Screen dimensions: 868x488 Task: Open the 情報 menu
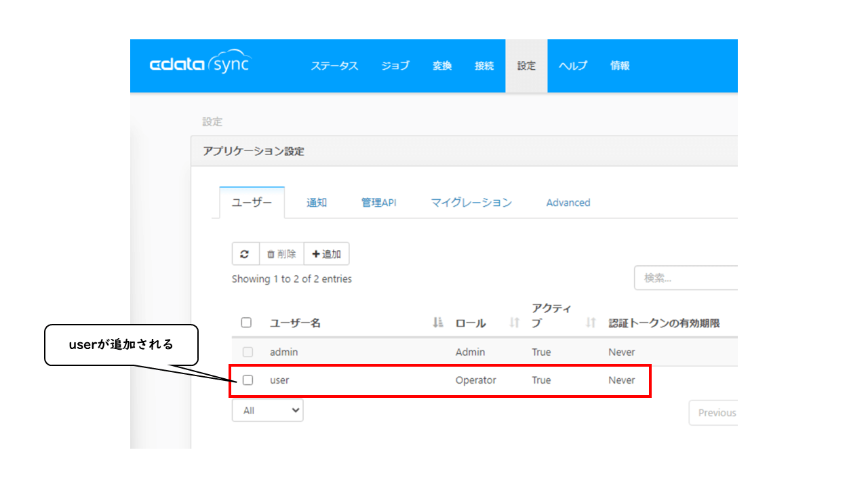pyautogui.click(x=620, y=66)
